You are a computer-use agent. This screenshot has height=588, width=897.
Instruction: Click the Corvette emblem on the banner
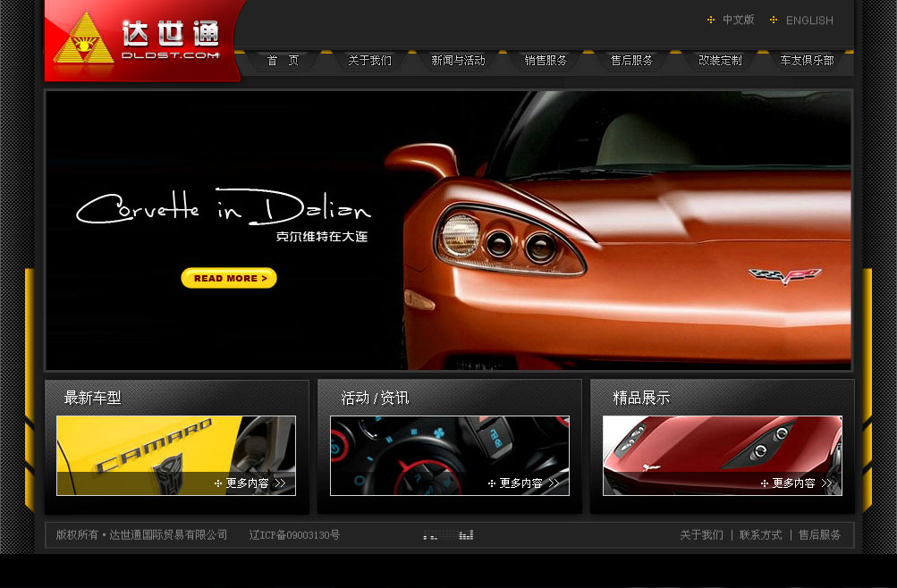click(784, 275)
